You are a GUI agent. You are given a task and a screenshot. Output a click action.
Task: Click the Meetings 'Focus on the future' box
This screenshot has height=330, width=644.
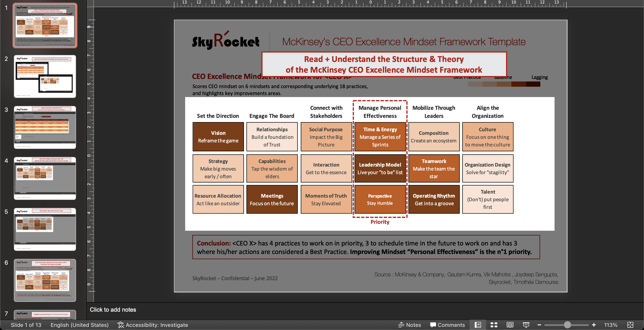(272, 199)
